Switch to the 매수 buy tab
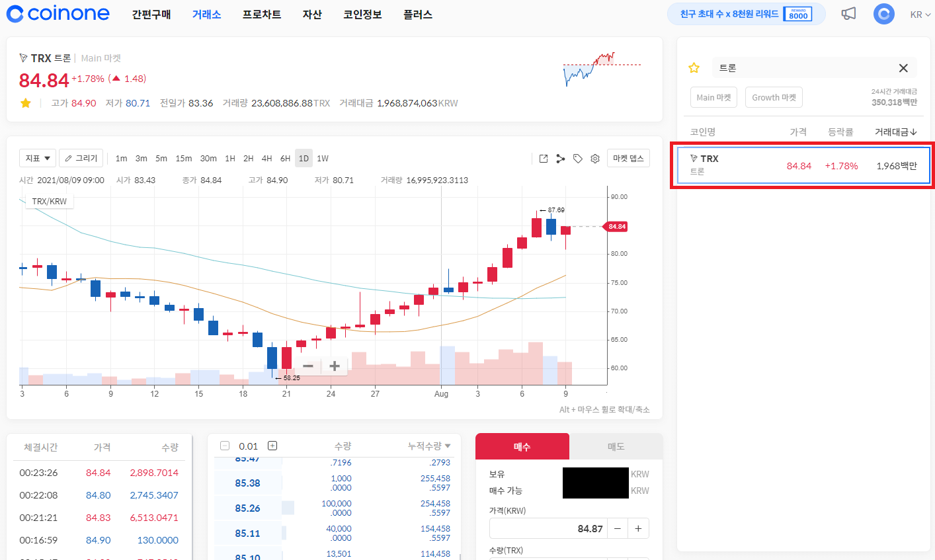This screenshot has height=560, width=935. (x=522, y=446)
